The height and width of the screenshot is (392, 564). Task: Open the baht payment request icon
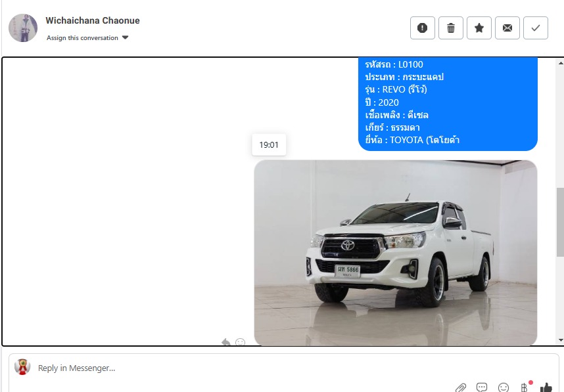[525, 387]
